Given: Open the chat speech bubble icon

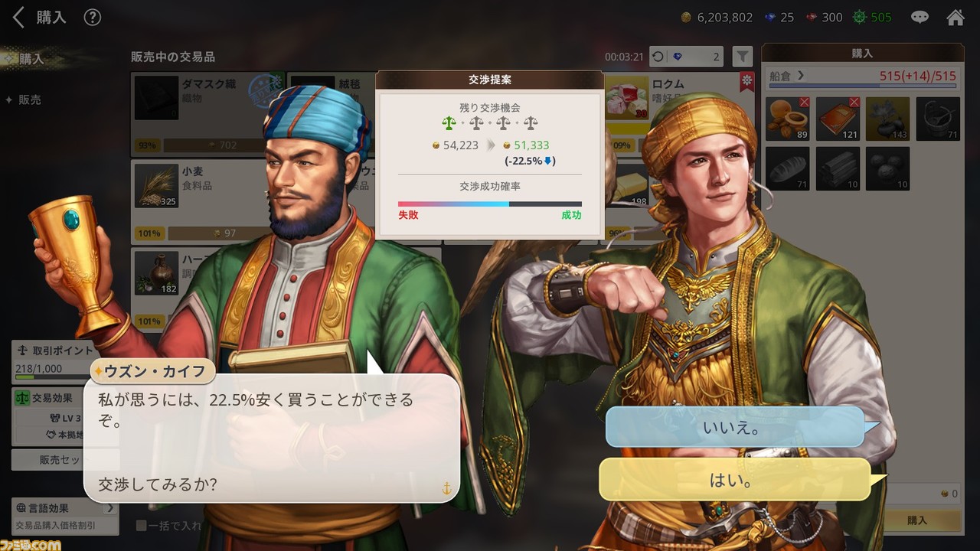Looking at the screenshot, I should 920,17.
